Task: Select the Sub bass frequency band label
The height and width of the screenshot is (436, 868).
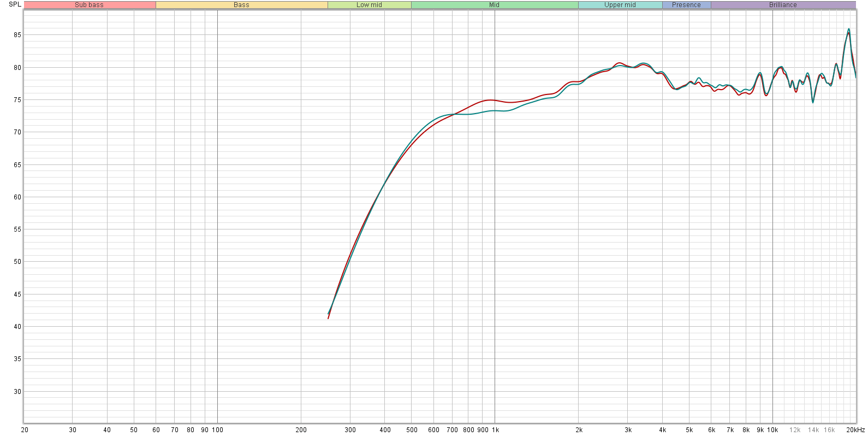Action: (89, 5)
